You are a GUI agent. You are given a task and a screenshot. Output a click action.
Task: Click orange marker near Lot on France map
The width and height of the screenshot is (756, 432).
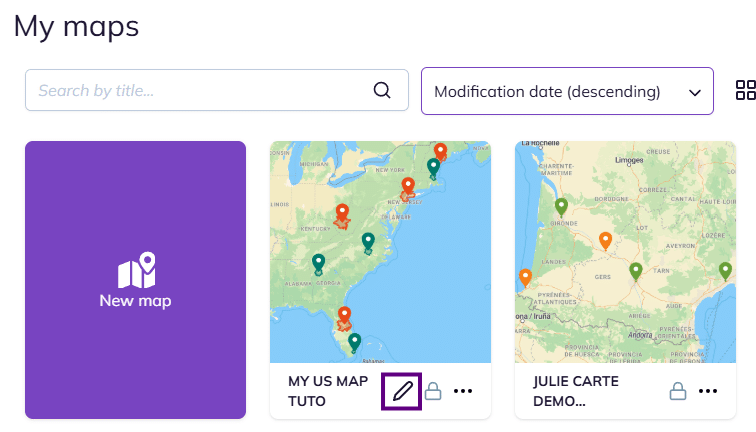click(605, 240)
